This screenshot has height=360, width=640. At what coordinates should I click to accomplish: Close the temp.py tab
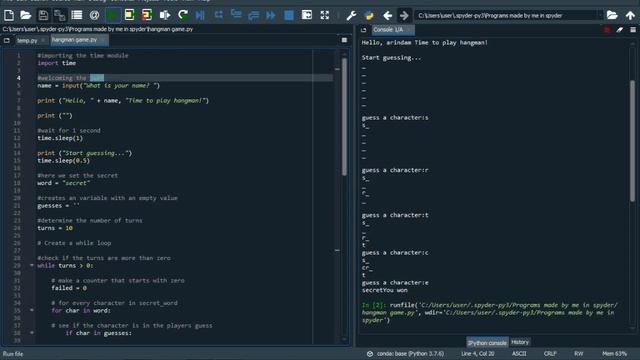pyautogui.click(x=43, y=40)
